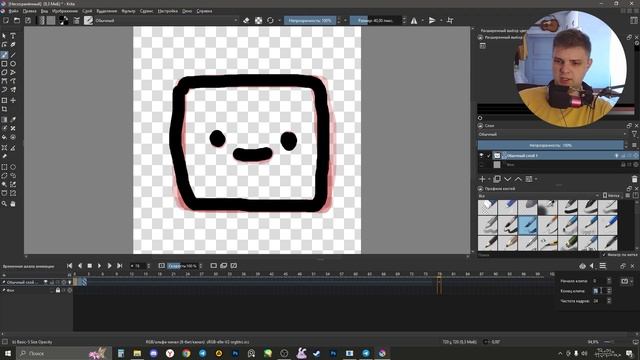Viewport: 640px width, 360px height.
Task: Open the layer filter funnel menu
Action: pos(634,134)
